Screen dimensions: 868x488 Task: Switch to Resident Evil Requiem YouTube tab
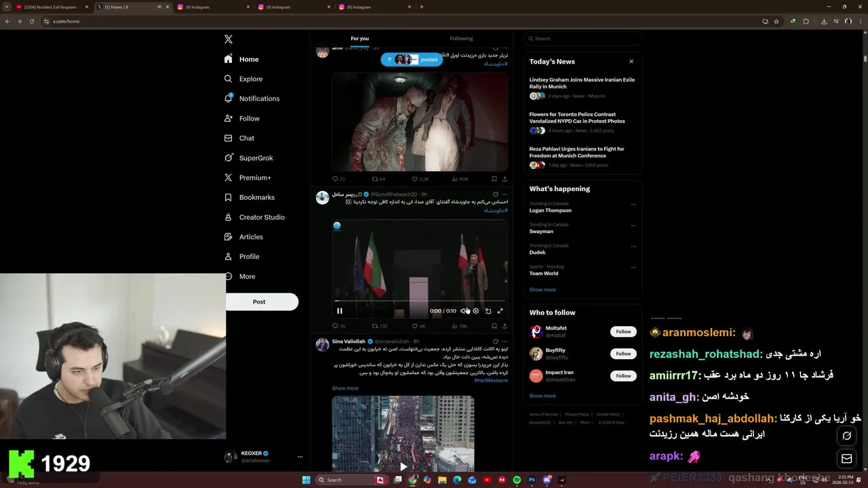[x=52, y=7]
